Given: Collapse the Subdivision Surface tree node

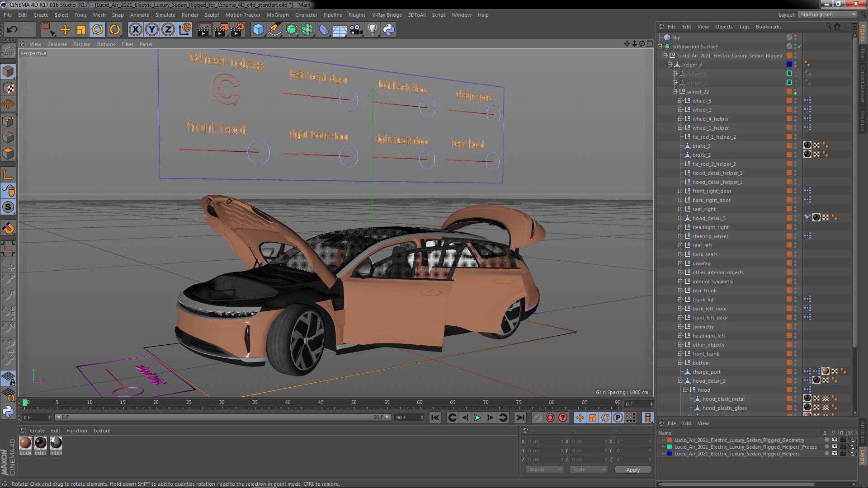Looking at the screenshot, I should pyautogui.click(x=660, y=47).
